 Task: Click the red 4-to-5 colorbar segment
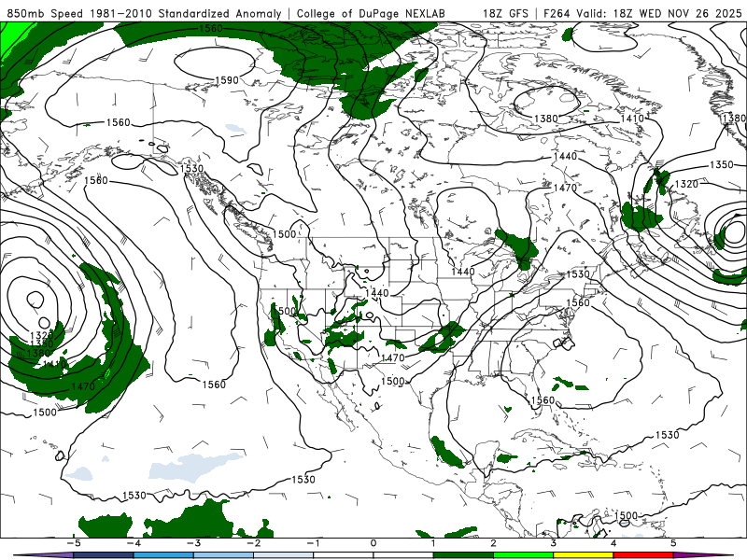tap(643, 555)
